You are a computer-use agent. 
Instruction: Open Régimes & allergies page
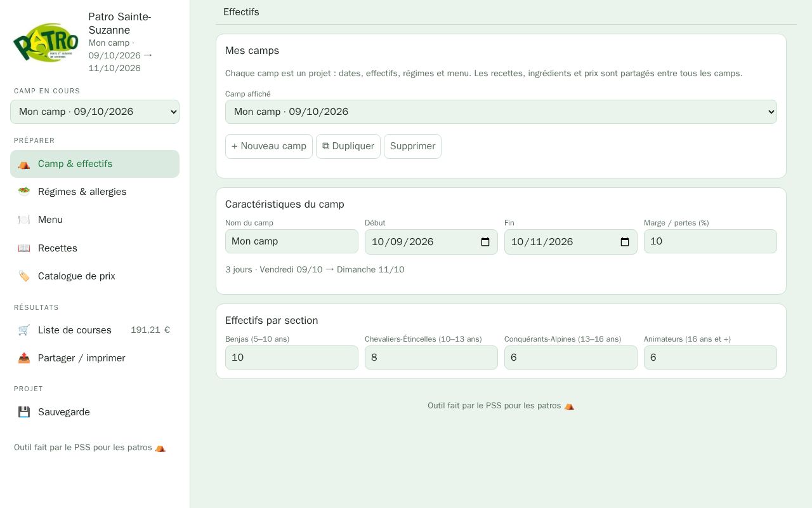(x=95, y=192)
